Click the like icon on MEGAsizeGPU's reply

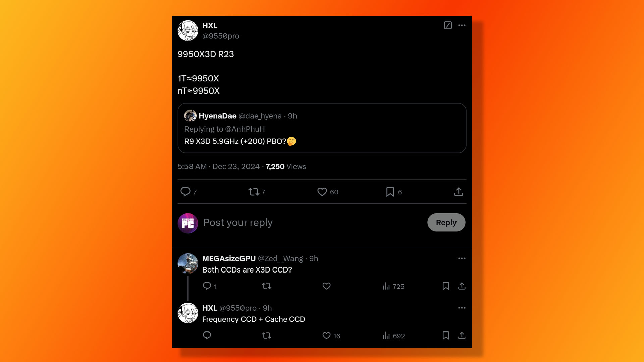pyautogui.click(x=326, y=286)
